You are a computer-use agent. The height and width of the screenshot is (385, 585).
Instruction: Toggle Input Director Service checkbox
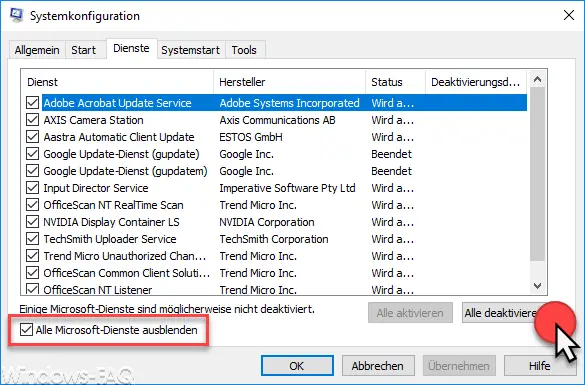click(32, 188)
